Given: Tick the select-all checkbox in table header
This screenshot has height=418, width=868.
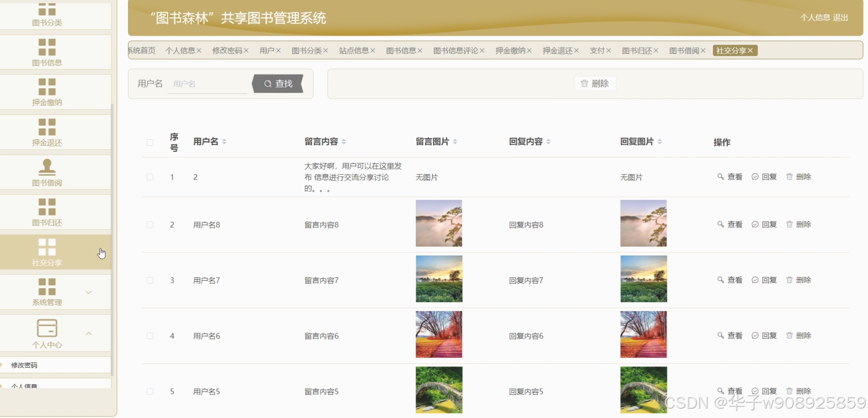Looking at the screenshot, I should point(150,142).
